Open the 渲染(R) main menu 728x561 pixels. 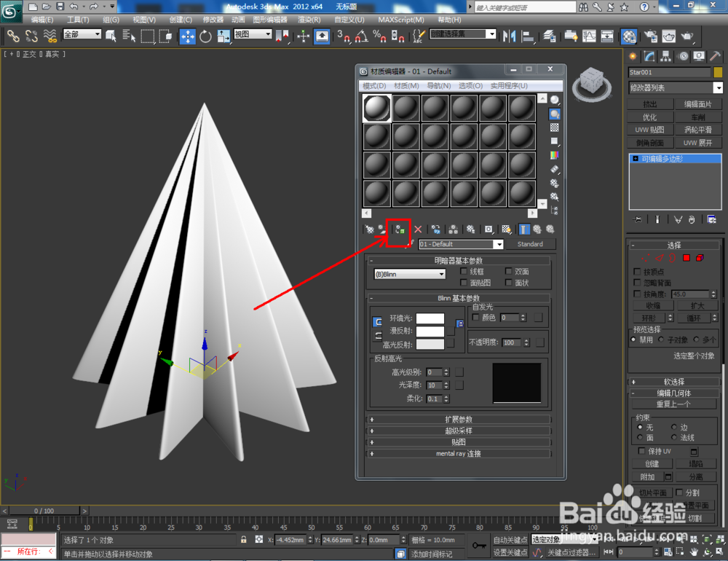309,20
